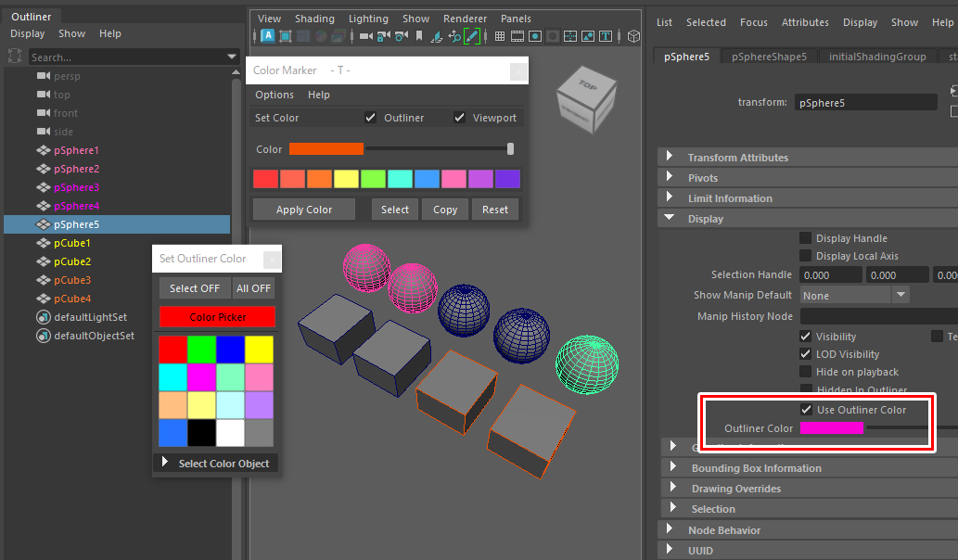Select pCube3 in the Outliner
The image size is (958, 560).
72,280
